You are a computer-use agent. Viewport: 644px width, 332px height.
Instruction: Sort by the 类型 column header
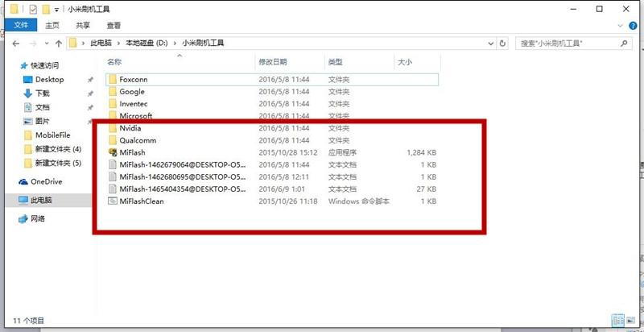[335, 62]
